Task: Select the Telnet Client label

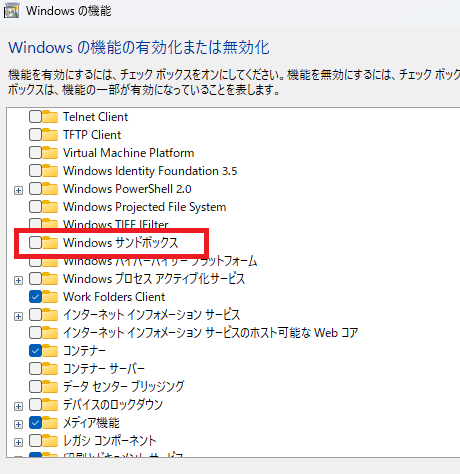Action: coord(95,117)
